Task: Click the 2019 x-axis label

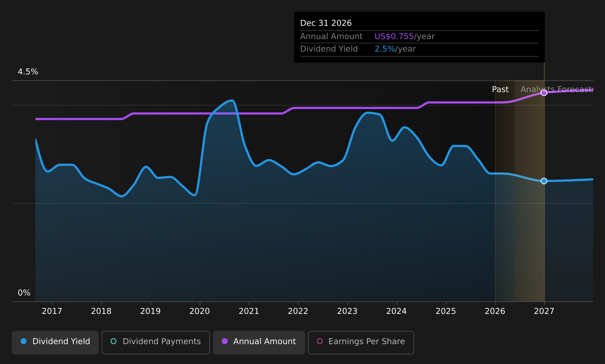Action: pos(150,311)
